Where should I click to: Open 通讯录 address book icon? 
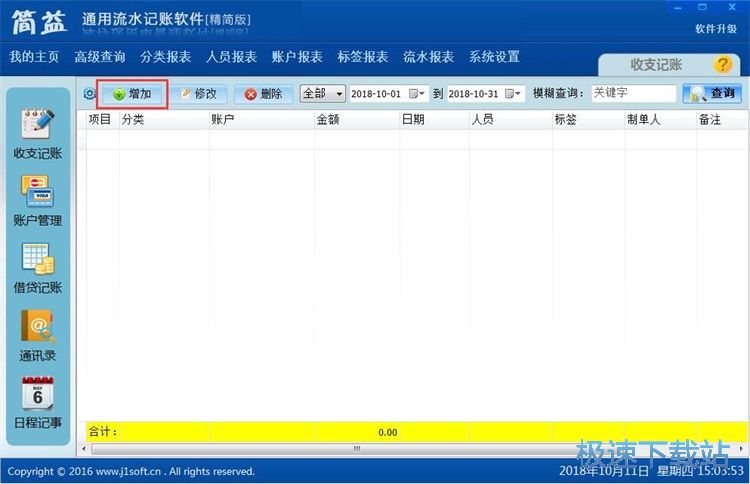38,326
